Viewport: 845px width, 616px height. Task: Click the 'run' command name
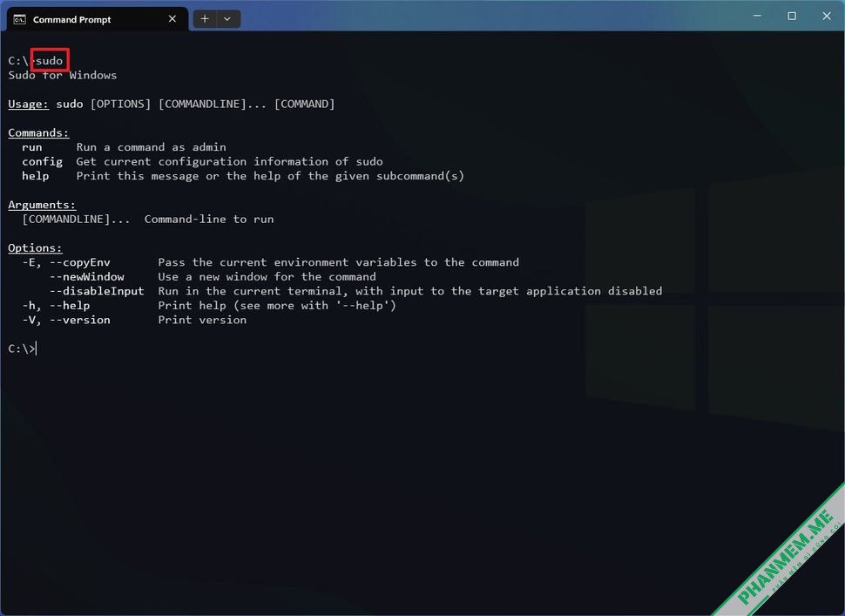pos(31,147)
